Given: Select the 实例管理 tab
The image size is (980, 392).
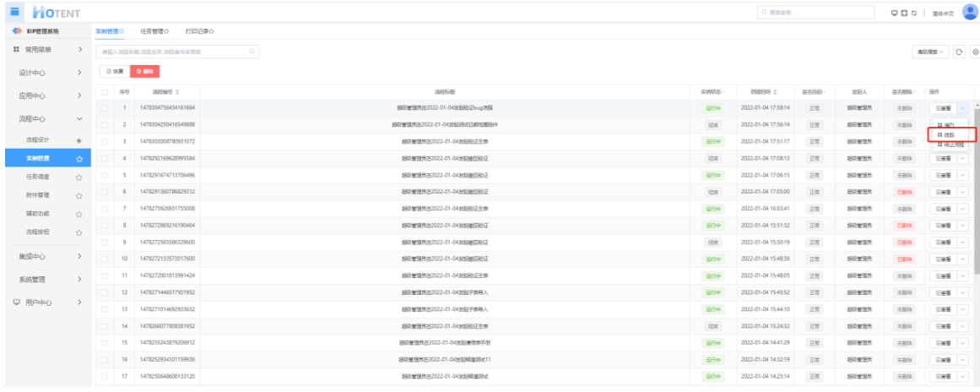Looking at the screenshot, I should pos(110,30).
